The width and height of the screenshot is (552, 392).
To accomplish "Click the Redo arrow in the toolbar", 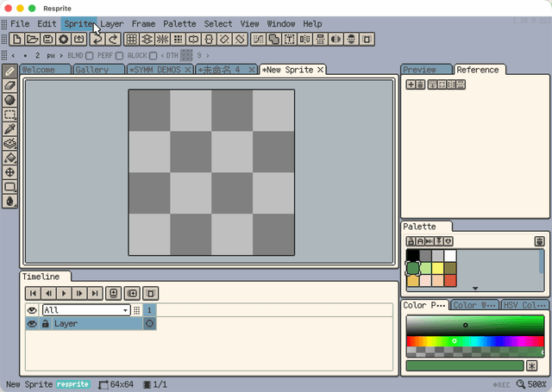I will coord(111,39).
